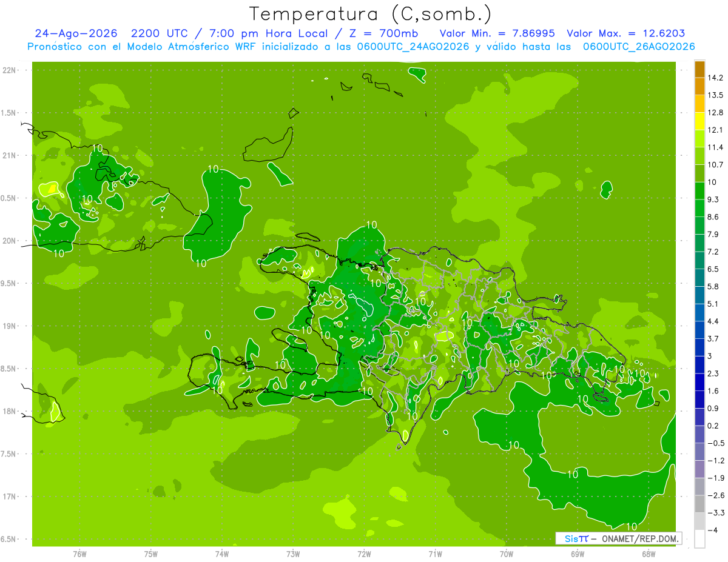The width and height of the screenshot is (728, 562).
Task: Pick the yellow swatch between 12.1 and 12.8
Action: pyautogui.click(x=699, y=121)
